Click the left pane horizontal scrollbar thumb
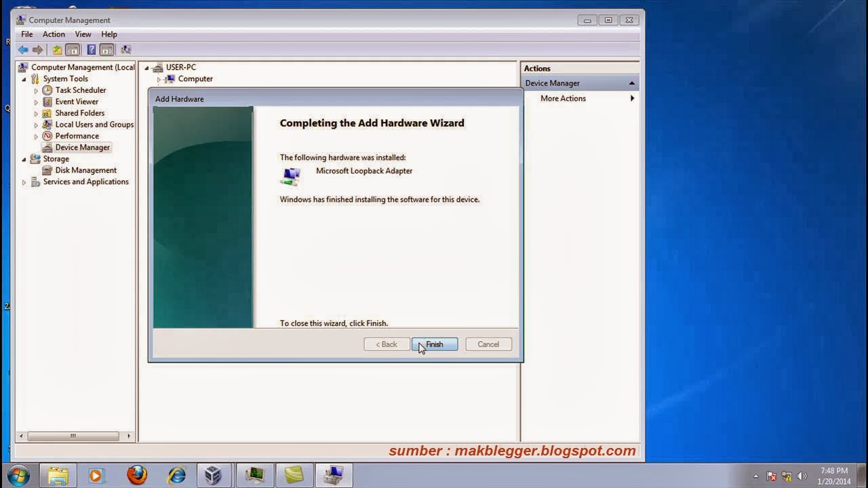Screen dimensions: 868x488 click(73, 436)
